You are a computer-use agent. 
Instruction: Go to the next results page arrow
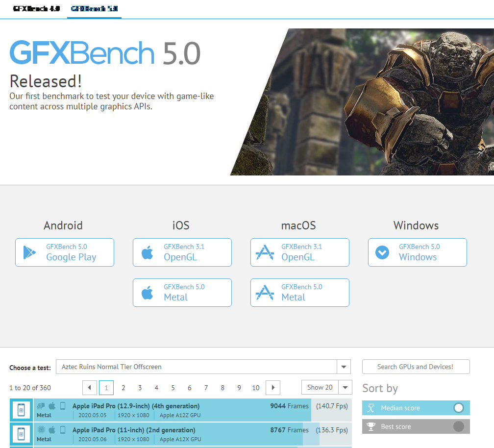pyautogui.click(x=273, y=388)
